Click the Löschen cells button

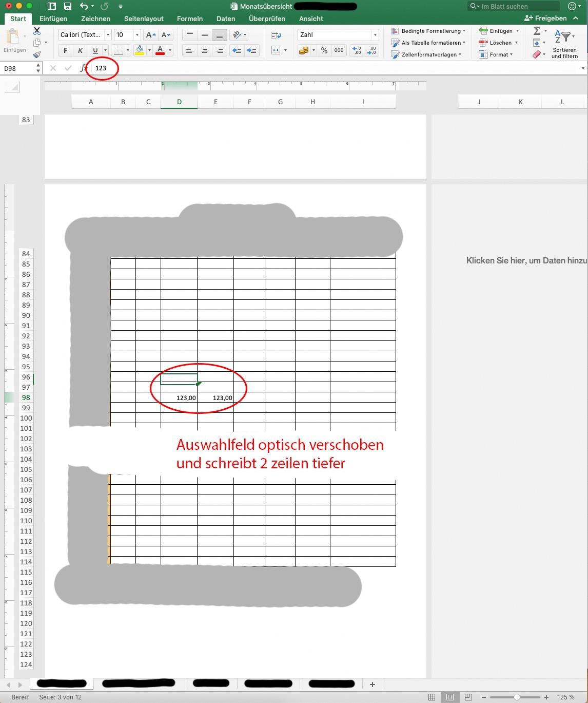pyautogui.click(x=498, y=43)
